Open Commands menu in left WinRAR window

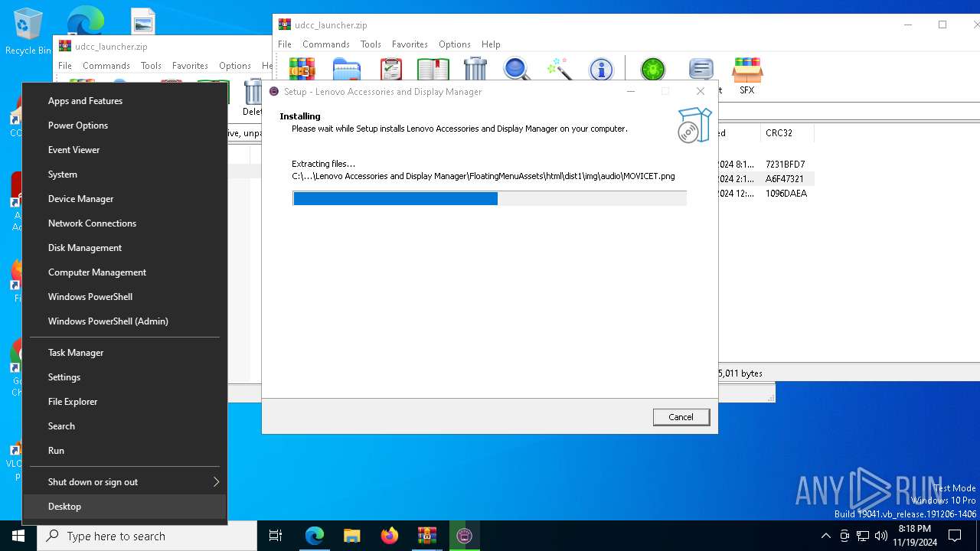106,66
